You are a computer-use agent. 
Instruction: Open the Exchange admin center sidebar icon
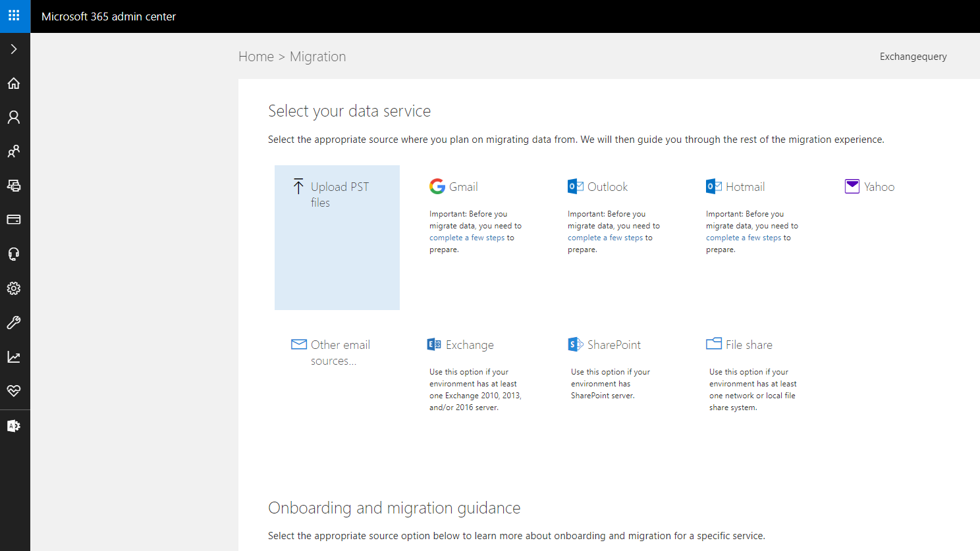[14, 426]
